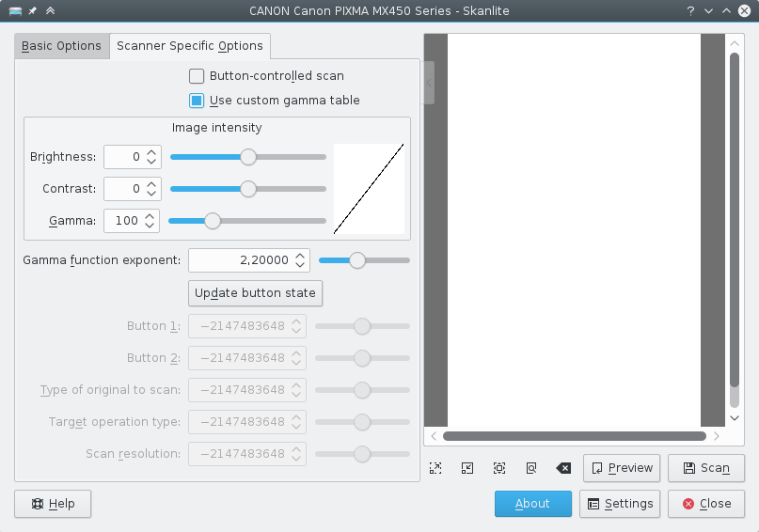The height and width of the screenshot is (532, 759).
Task: Click the keep-above double chevron title bar icon
Action: pyautogui.click(x=50, y=10)
